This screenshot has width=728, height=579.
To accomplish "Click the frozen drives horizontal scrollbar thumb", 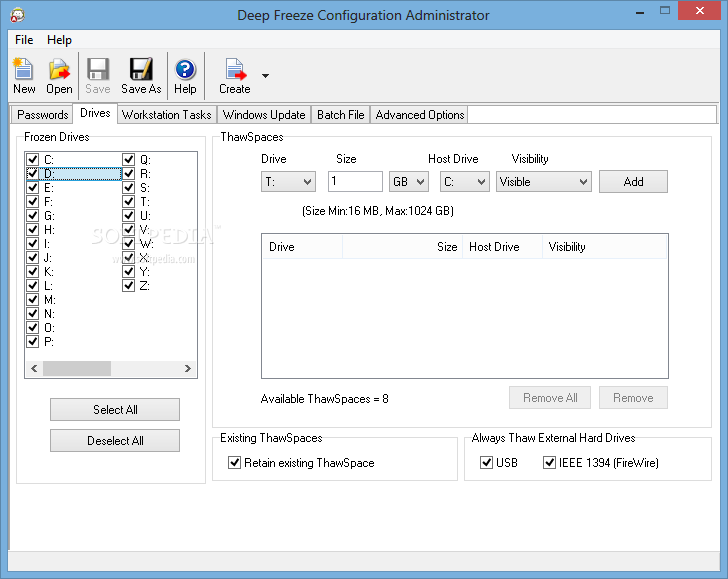I will coord(77,368).
